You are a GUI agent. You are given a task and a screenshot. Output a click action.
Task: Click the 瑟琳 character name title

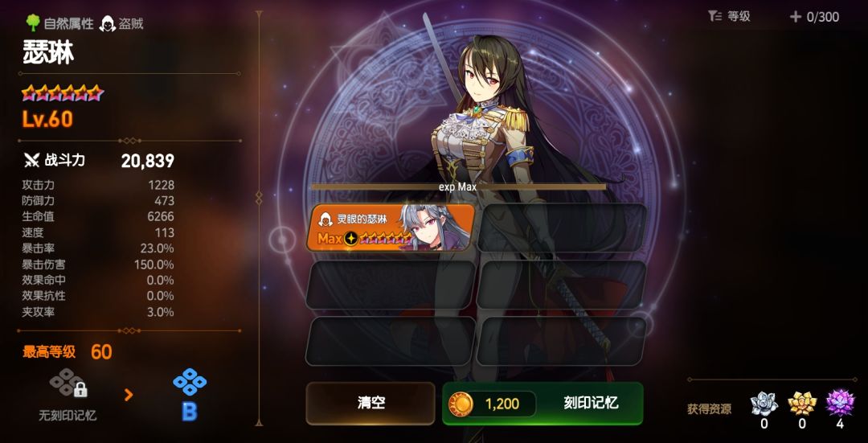(x=48, y=53)
